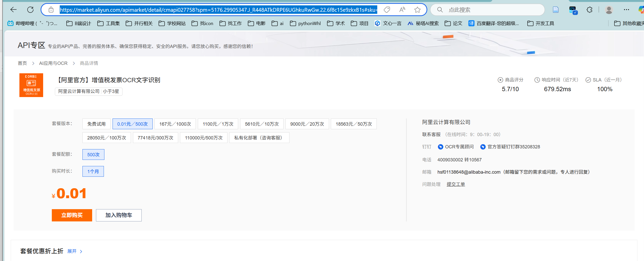Click the 立即购买 button

[x=72, y=215]
